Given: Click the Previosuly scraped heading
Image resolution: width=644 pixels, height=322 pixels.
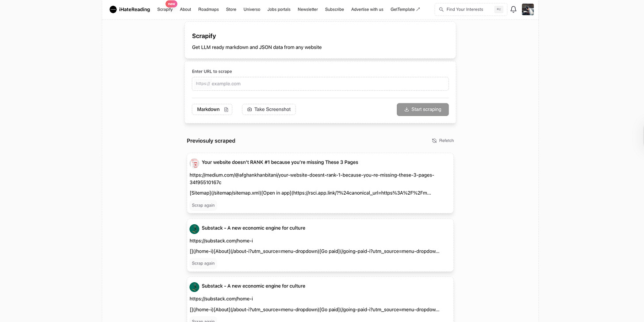Looking at the screenshot, I should pyautogui.click(x=211, y=141).
